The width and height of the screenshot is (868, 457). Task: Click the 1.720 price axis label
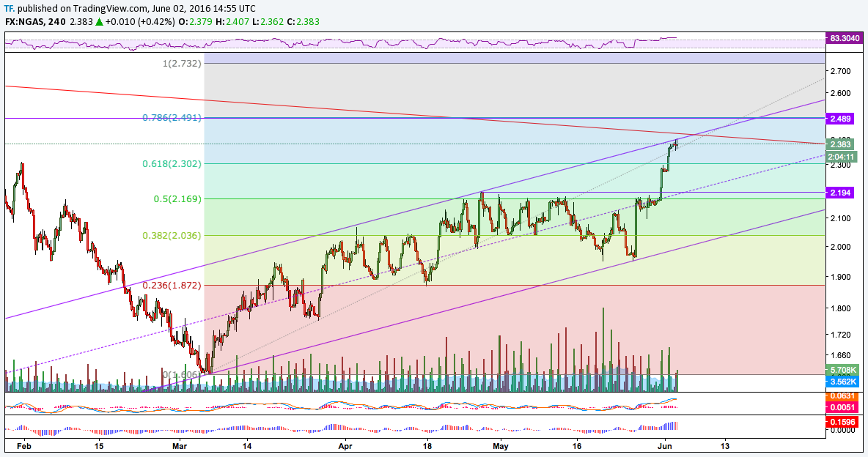[840, 335]
